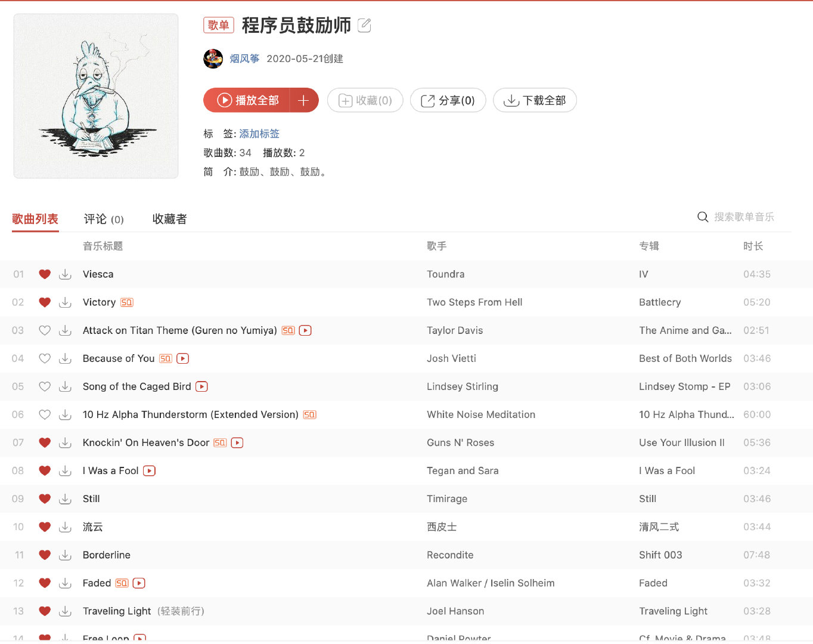Open the 收藏(0) collect button
Screen dimensions: 813x644
[365, 100]
